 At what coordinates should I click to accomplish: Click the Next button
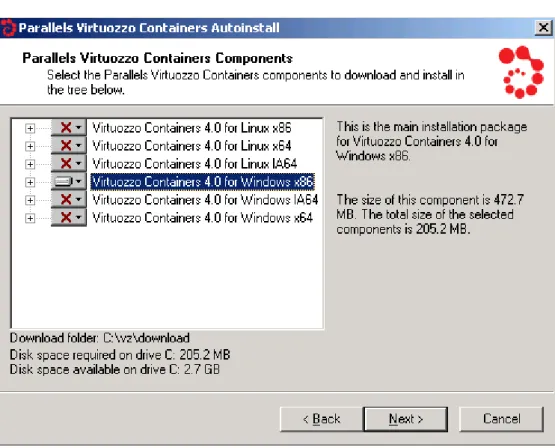pyautogui.click(x=406, y=419)
